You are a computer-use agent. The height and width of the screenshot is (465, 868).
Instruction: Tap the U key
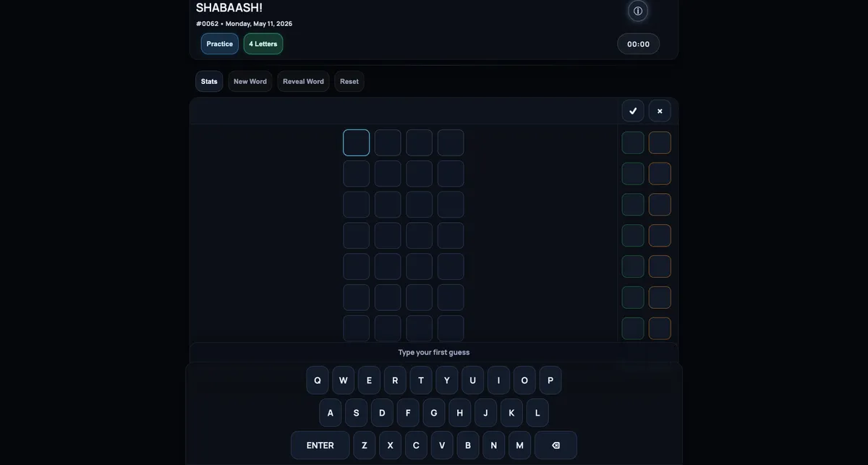pos(473,380)
